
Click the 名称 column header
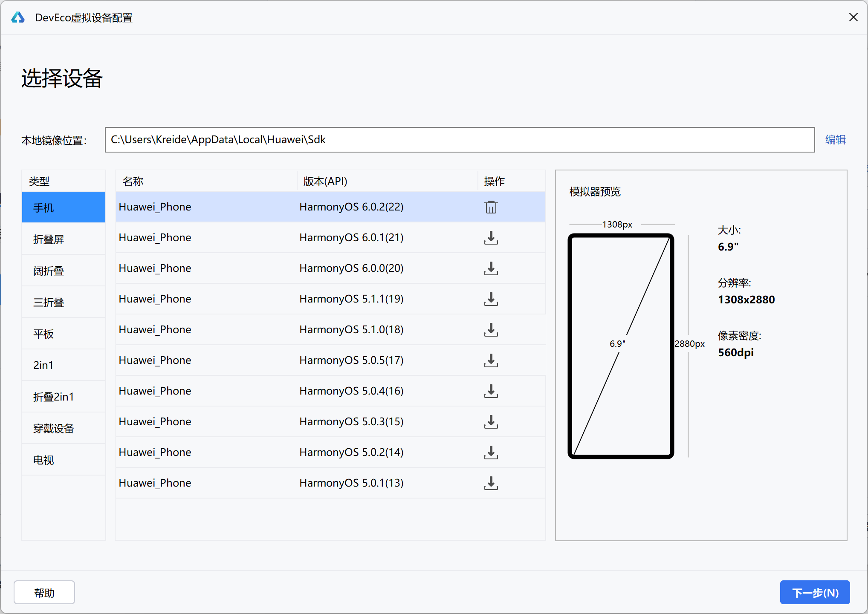click(206, 181)
